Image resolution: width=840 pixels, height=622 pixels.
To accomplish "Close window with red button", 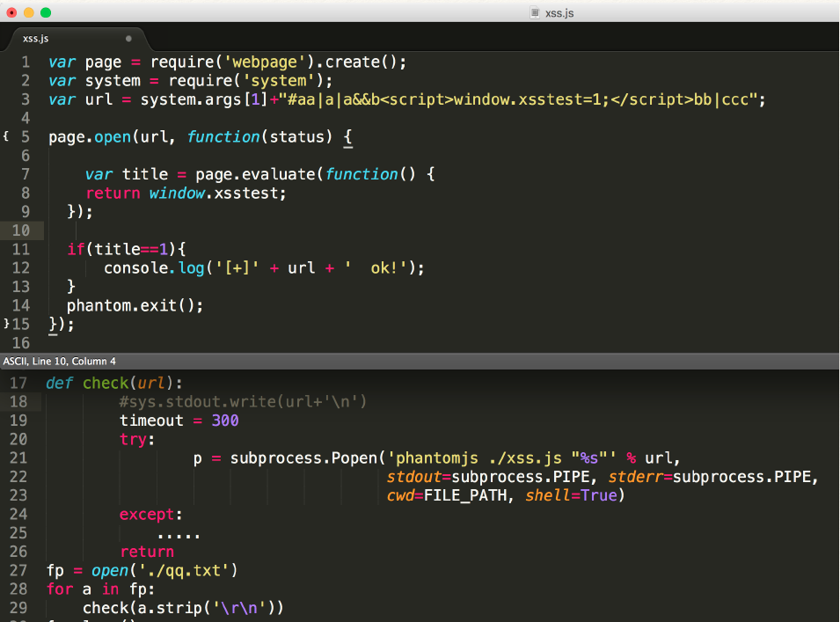I will point(11,12).
